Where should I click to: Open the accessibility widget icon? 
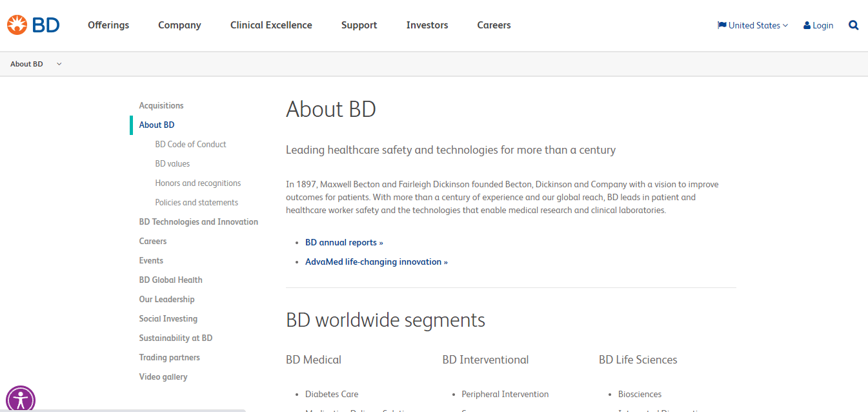click(21, 399)
